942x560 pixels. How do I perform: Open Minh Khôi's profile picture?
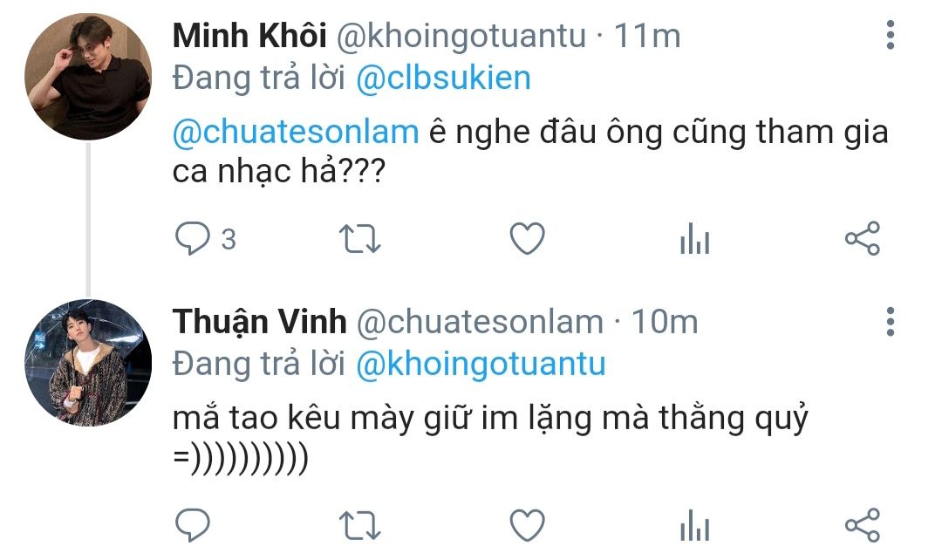click(88, 77)
